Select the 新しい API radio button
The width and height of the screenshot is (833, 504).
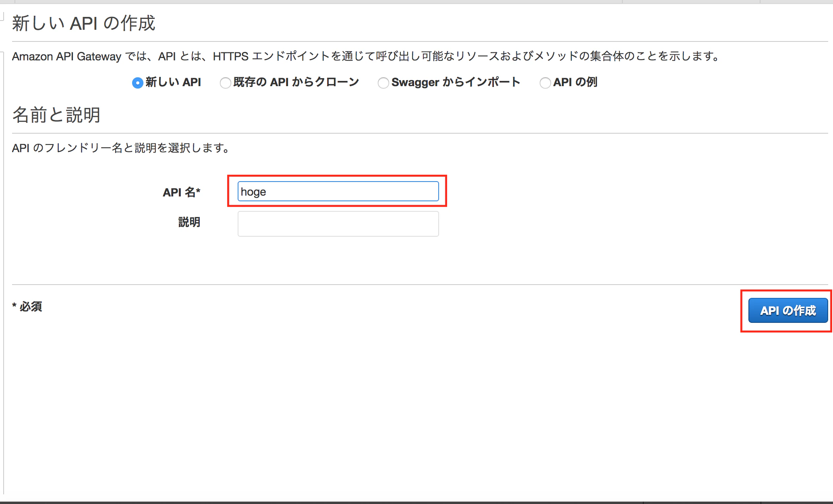(138, 83)
